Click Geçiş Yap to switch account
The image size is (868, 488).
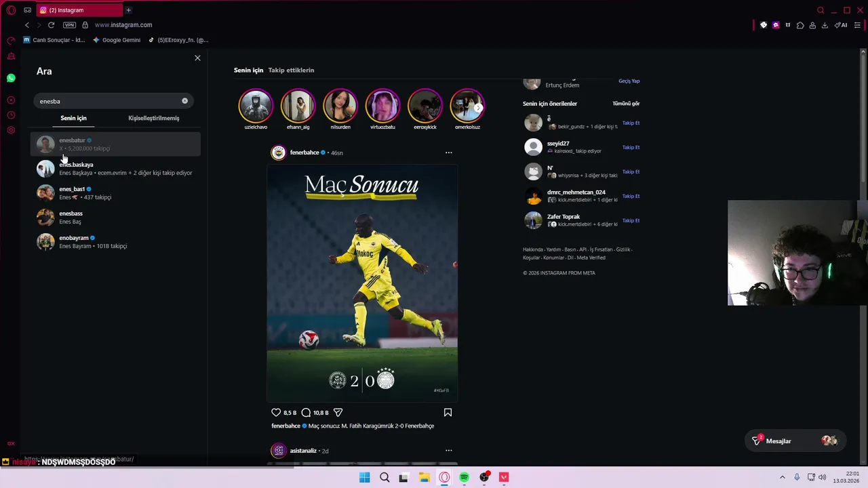pyautogui.click(x=629, y=81)
